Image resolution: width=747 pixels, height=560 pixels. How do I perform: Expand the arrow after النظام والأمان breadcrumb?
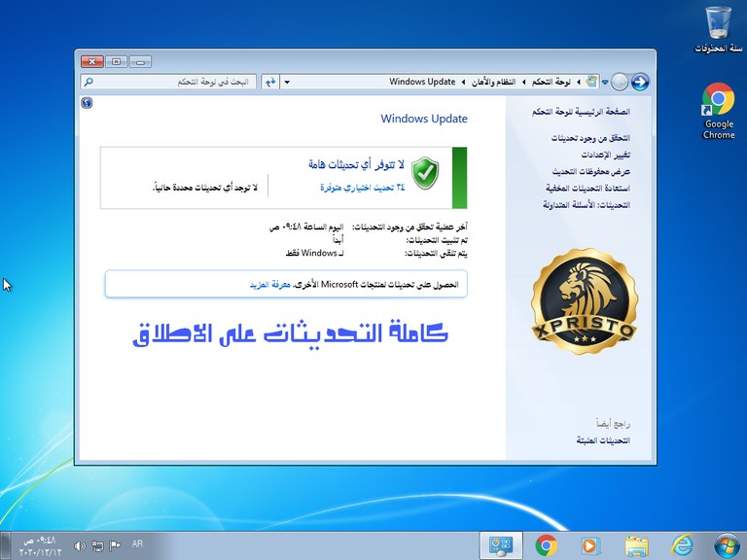[464, 82]
